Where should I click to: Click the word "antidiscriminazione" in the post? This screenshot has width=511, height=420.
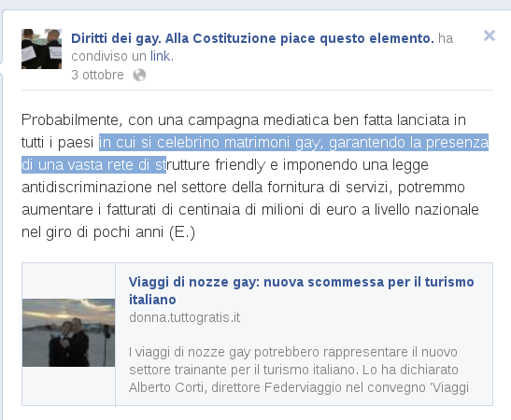[x=87, y=188]
